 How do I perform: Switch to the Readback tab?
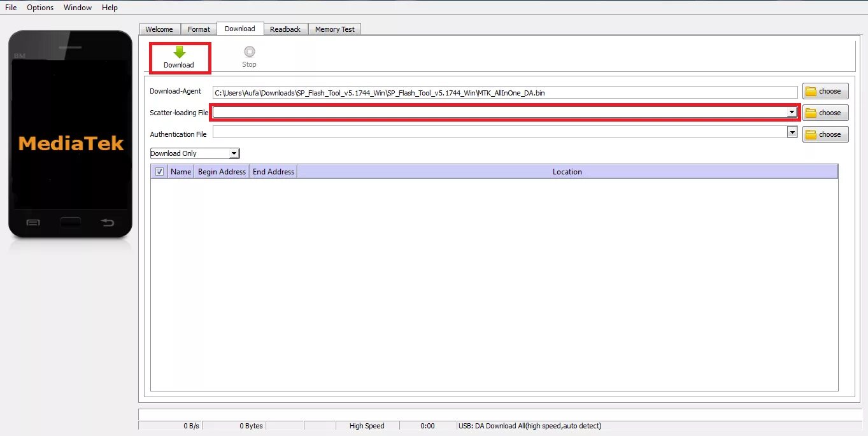click(285, 29)
